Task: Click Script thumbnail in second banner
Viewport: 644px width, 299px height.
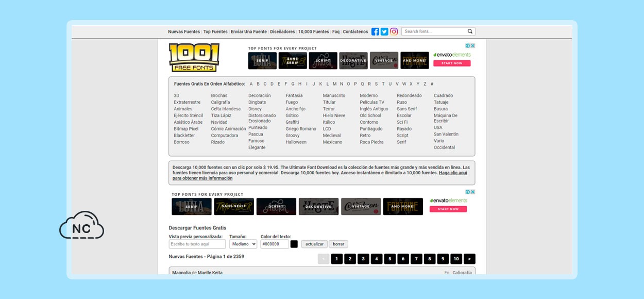Action: click(276, 206)
